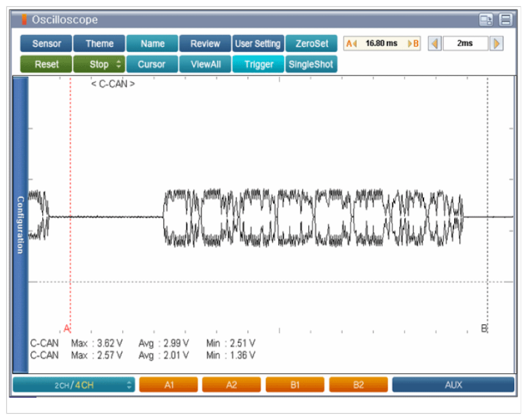Open the AUX channel button
Screen dimensions: 527x420
[453, 385]
